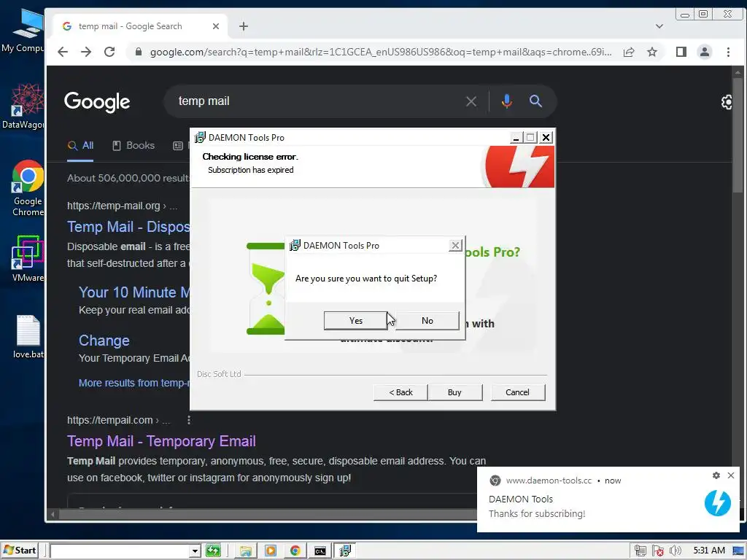Viewport: 747px width, 560px height.
Task: Bookmark this page with the star icon
Action: (x=651, y=52)
